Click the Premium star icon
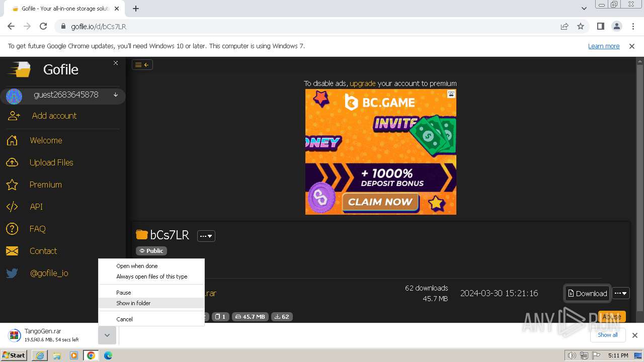The height and width of the screenshot is (362, 644). [x=12, y=185]
